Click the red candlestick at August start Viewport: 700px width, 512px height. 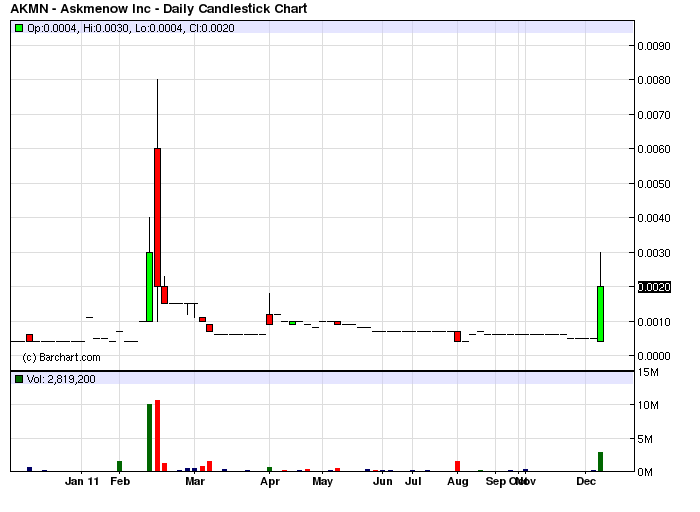click(458, 337)
